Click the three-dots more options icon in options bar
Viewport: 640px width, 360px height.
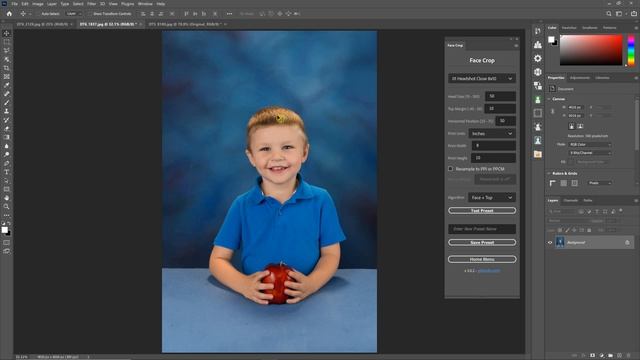229,13
